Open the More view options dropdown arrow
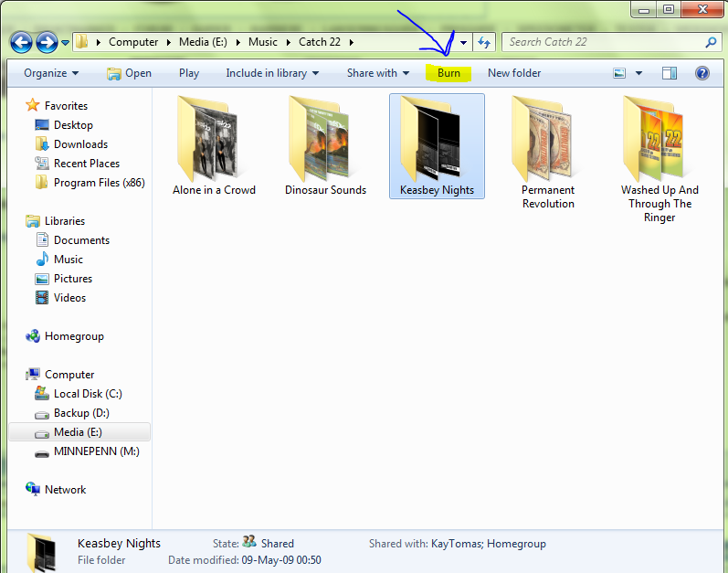 coord(638,73)
